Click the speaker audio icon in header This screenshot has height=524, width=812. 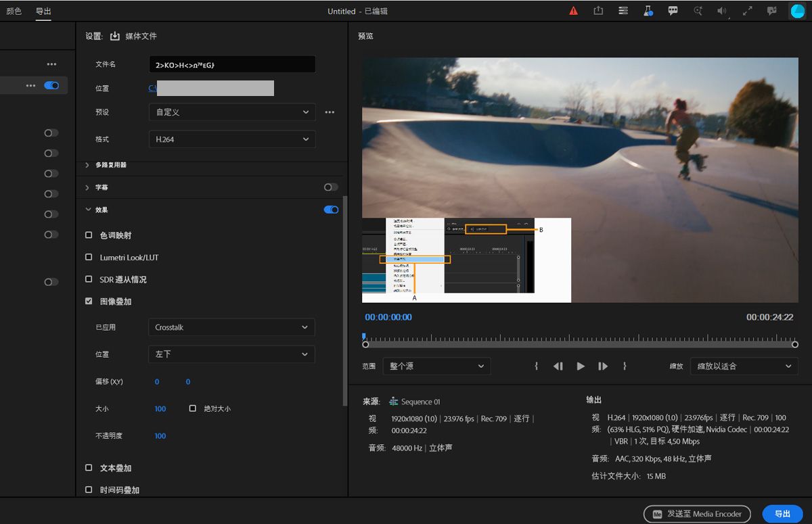[723, 11]
